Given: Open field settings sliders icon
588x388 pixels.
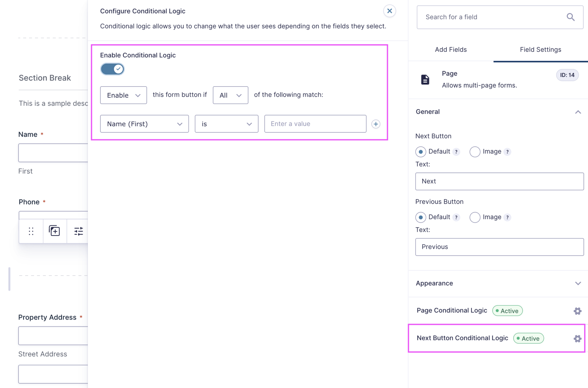Looking at the screenshot, I should pyautogui.click(x=78, y=231).
